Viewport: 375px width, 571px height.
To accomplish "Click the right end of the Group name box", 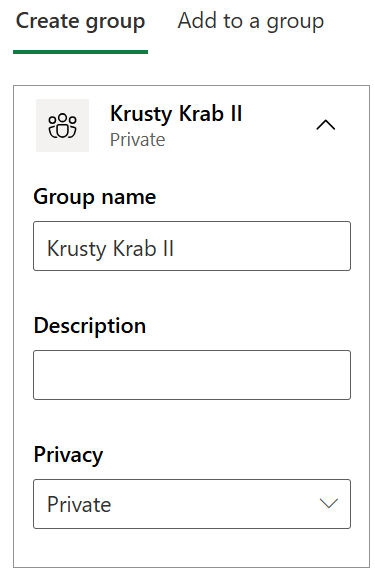I will (x=335, y=246).
